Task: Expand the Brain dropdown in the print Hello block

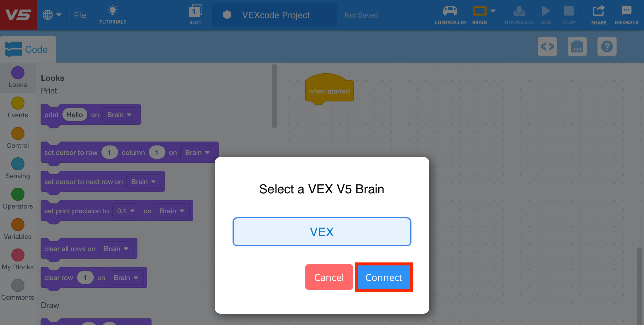Action: [119, 114]
